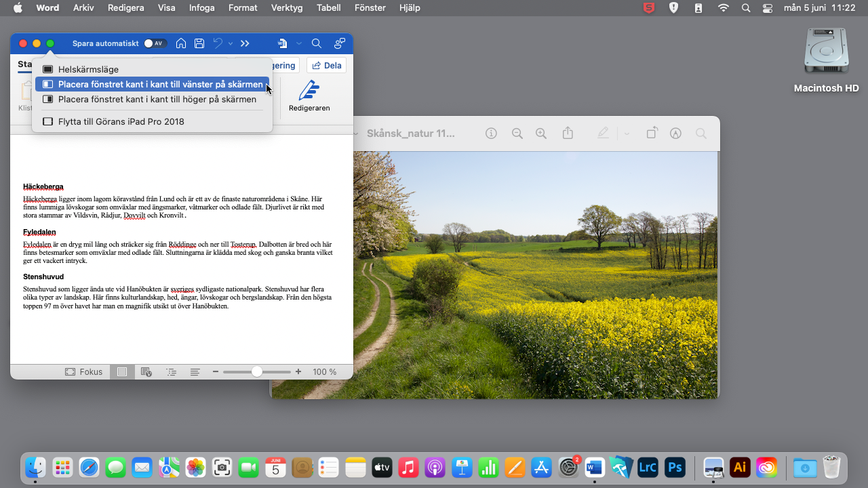Click the Home icon in Word's title bar
Image resolution: width=868 pixels, height=488 pixels.
(x=181, y=43)
